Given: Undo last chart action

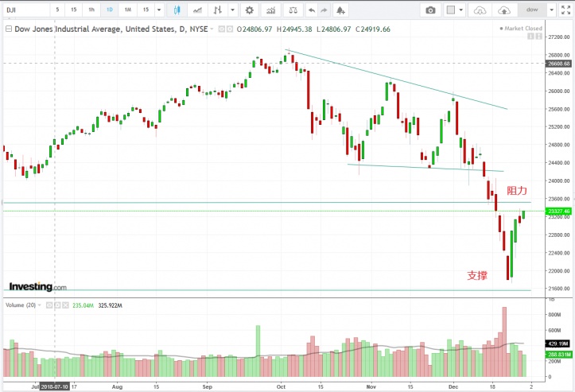Looking at the screenshot, I should pyautogui.click(x=312, y=10).
